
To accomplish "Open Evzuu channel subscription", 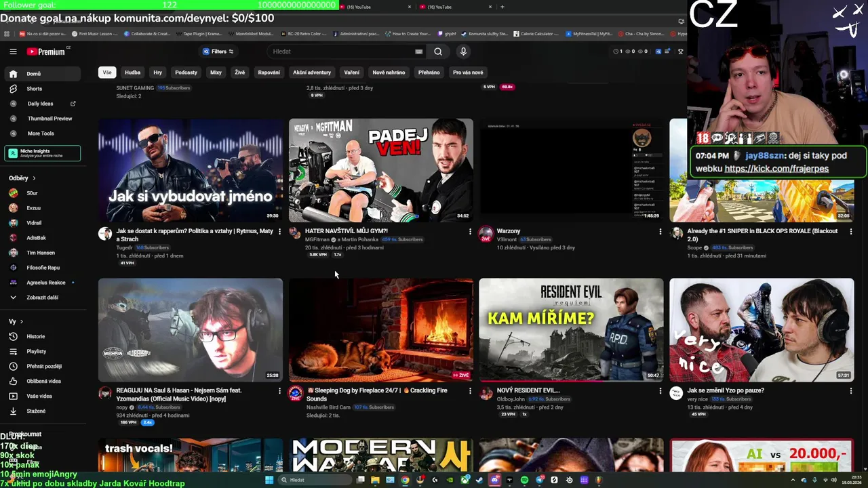I will (x=42, y=208).
